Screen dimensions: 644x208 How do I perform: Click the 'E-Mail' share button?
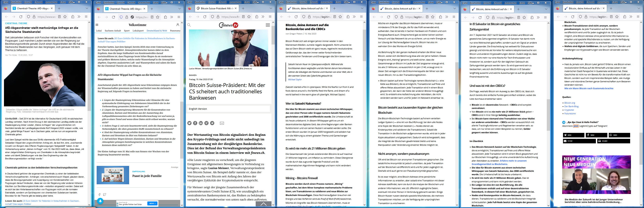(x=579, y=141)
